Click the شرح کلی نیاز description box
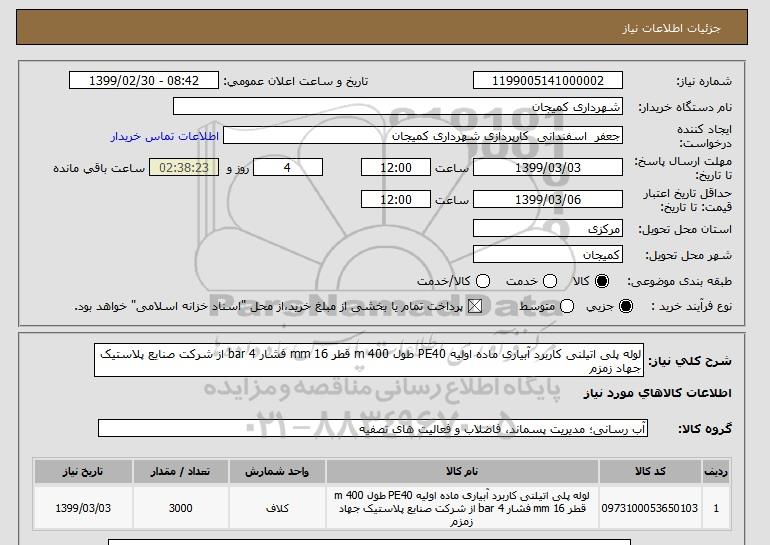770x545 pixels. point(369,360)
